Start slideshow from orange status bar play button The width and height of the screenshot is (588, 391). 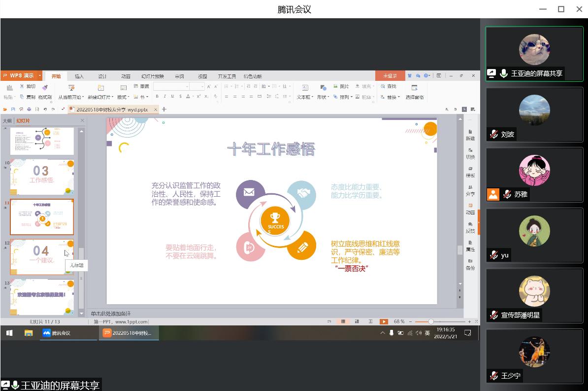click(x=384, y=321)
